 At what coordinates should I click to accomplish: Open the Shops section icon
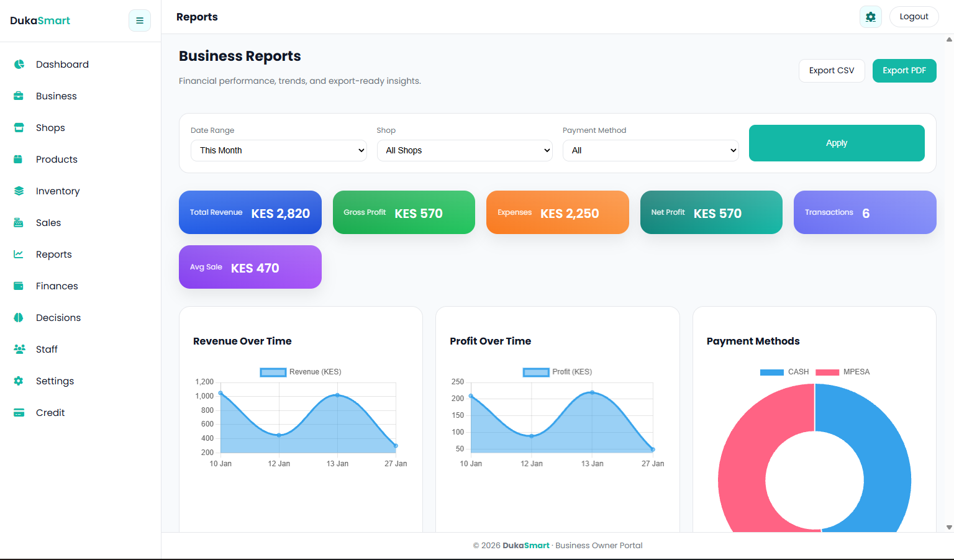[18, 127]
